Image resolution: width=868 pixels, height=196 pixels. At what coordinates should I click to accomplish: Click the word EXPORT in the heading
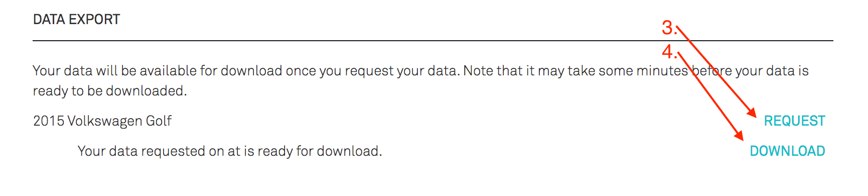[94, 20]
